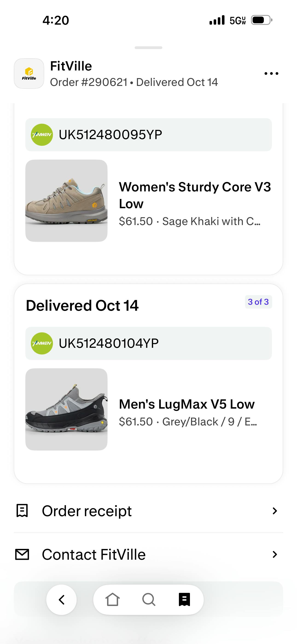This screenshot has height=644, width=297.
Task: Open the Men's LugMax V5 Low title
Action: click(187, 404)
